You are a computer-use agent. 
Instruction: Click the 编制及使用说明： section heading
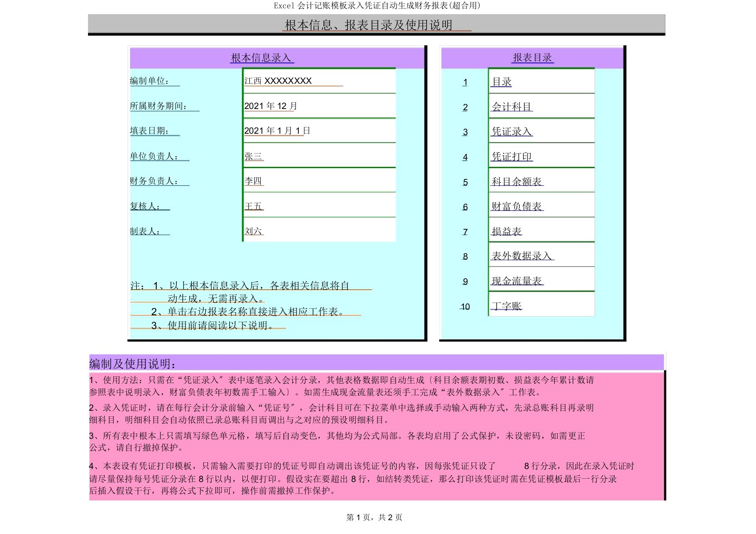point(132,364)
